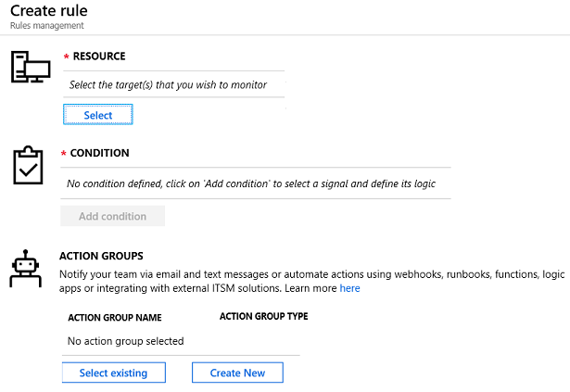Image resolution: width=570 pixels, height=392 pixels.
Task: Click the RESOURCE section heading
Action: pos(99,57)
